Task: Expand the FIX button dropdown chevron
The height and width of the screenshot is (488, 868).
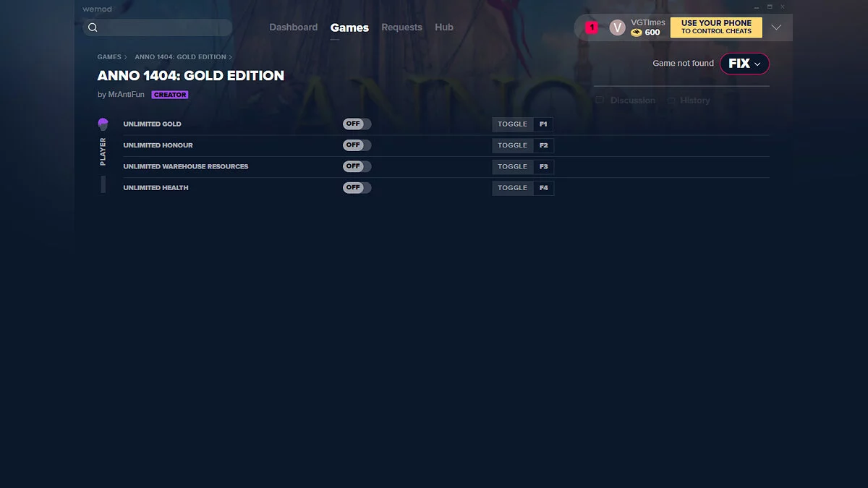Action: tap(757, 64)
